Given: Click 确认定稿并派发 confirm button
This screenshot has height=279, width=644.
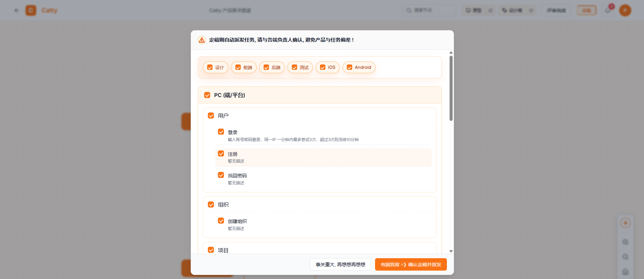Looking at the screenshot, I should tap(411, 265).
